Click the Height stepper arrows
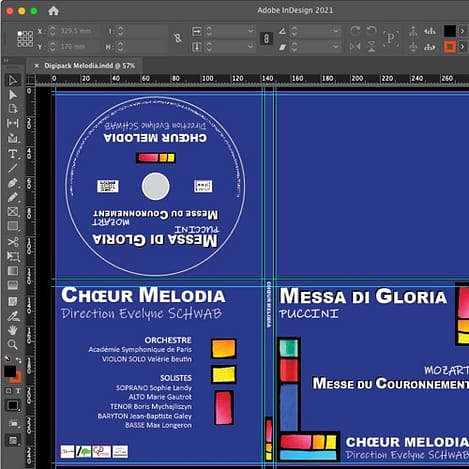The width and height of the screenshot is (469, 469). click(x=121, y=47)
